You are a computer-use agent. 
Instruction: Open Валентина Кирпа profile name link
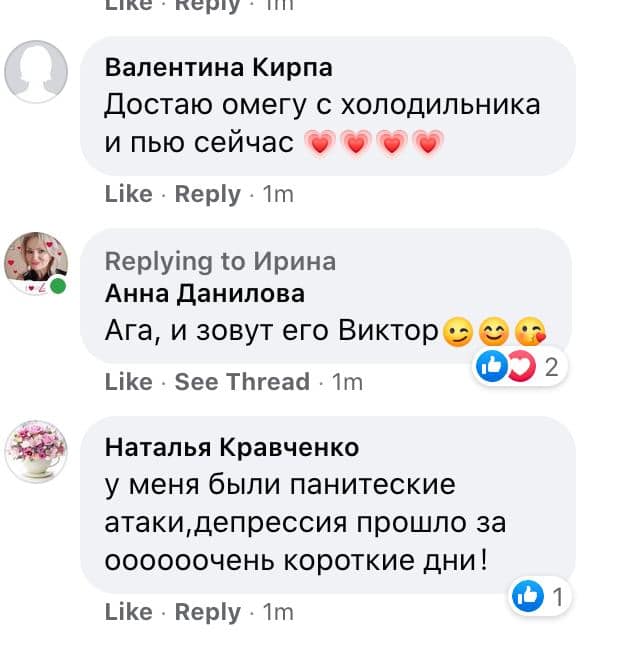click(219, 68)
